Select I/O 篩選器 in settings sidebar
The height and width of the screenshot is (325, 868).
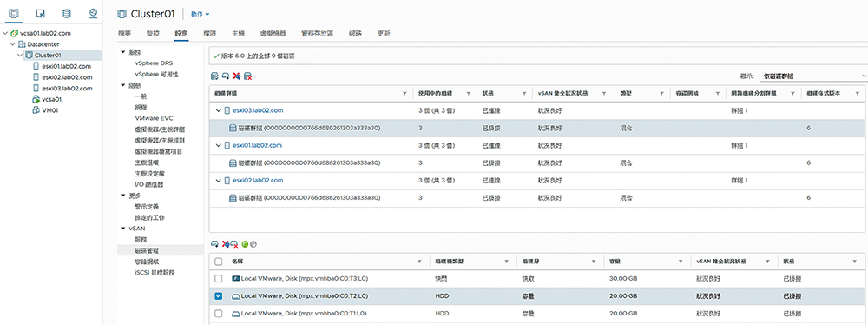click(x=149, y=184)
